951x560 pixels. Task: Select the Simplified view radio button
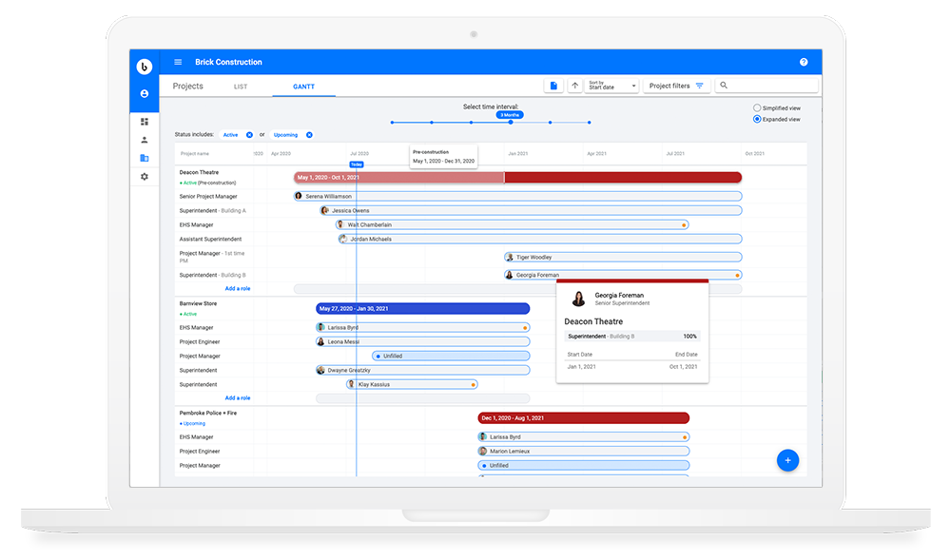pyautogui.click(x=757, y=108)
